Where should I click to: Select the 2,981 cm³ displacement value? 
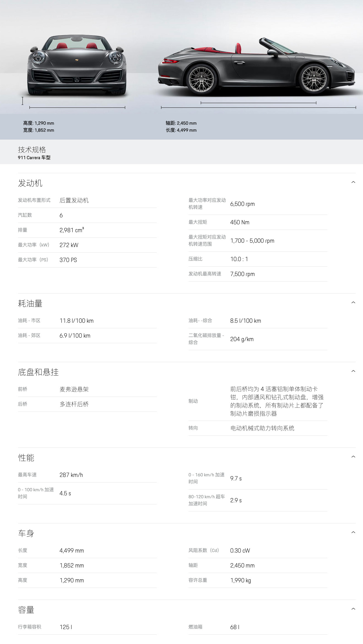[72, 230]
